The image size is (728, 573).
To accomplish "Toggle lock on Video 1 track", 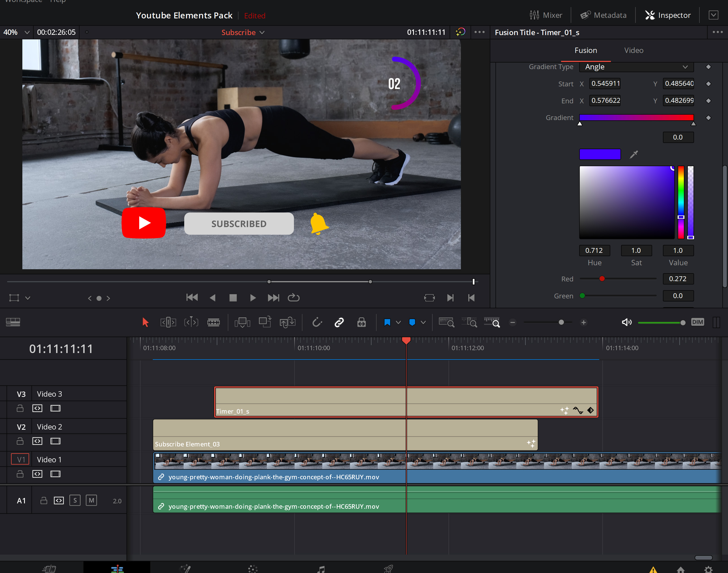I will pyautogui.click(x=20, y=474).
